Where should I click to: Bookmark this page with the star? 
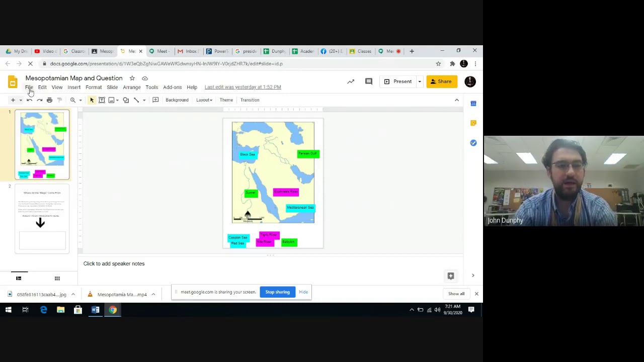pos(438,64)
